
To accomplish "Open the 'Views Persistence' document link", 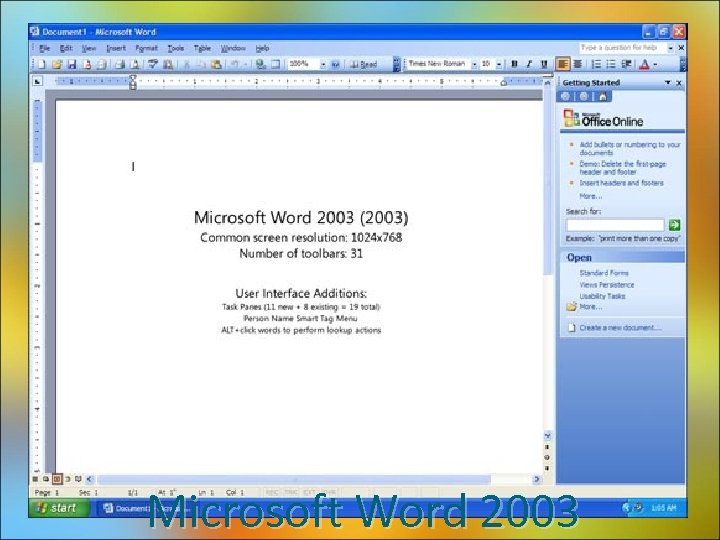I will coord(607,285).
